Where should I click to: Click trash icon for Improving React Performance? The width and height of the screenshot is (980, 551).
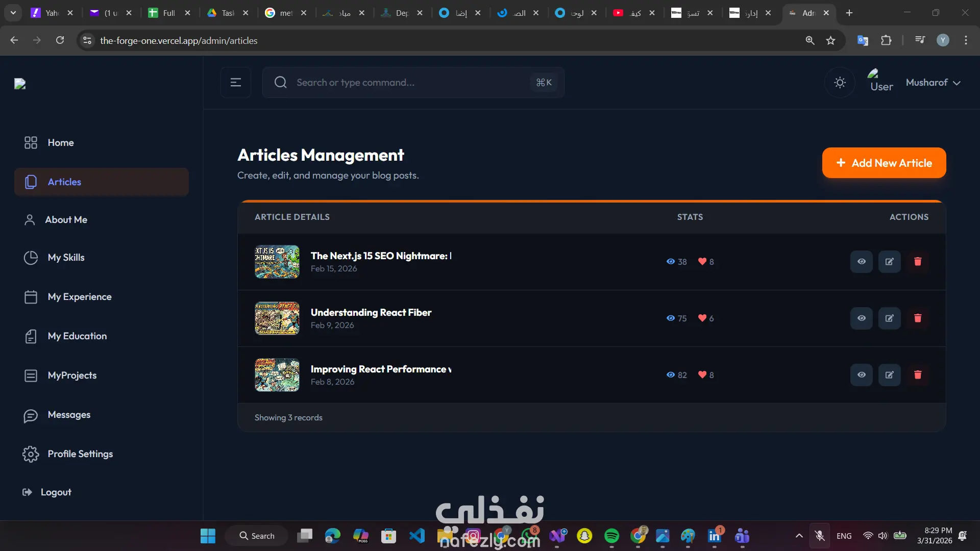917,375
